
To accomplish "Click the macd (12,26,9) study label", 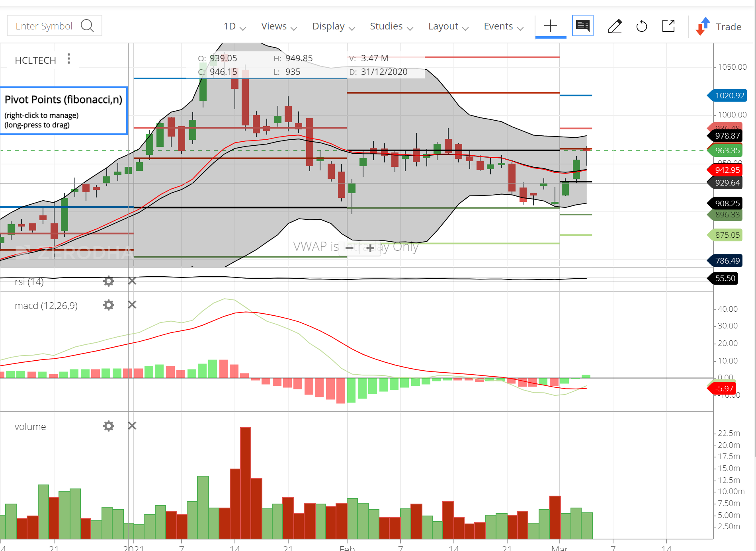I will (46, 306).
